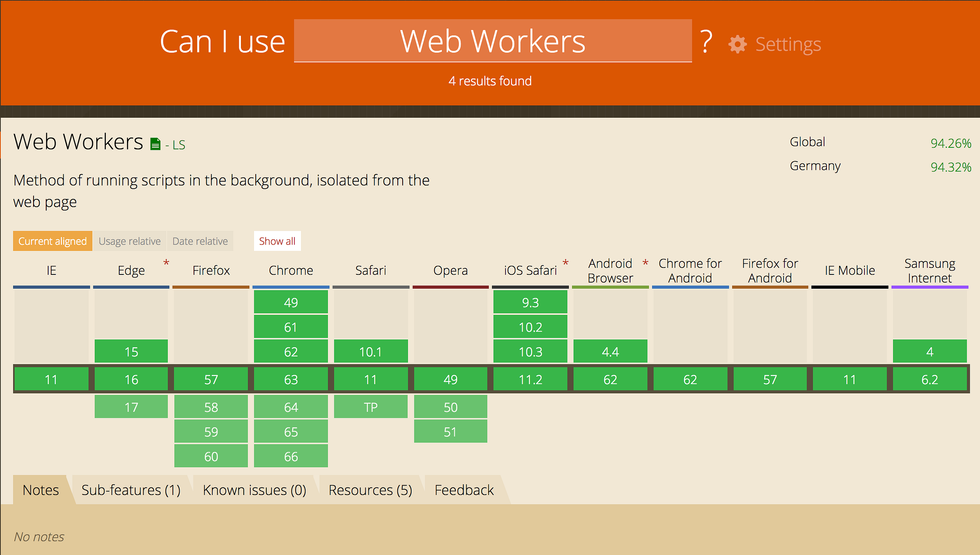This screenshot has height=555, width=980.
Task: Open the Resources (5) tab
Action: (370, 490)
